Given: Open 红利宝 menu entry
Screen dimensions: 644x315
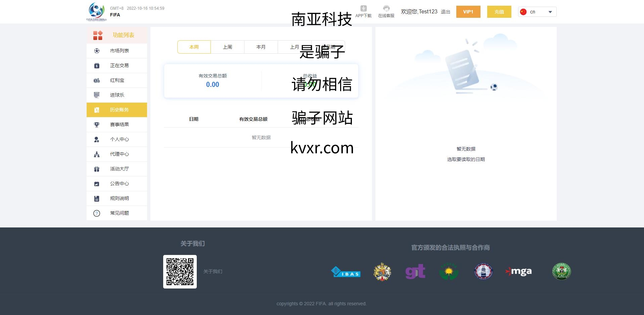Looking at the screenshot, I should click(117, 80).
